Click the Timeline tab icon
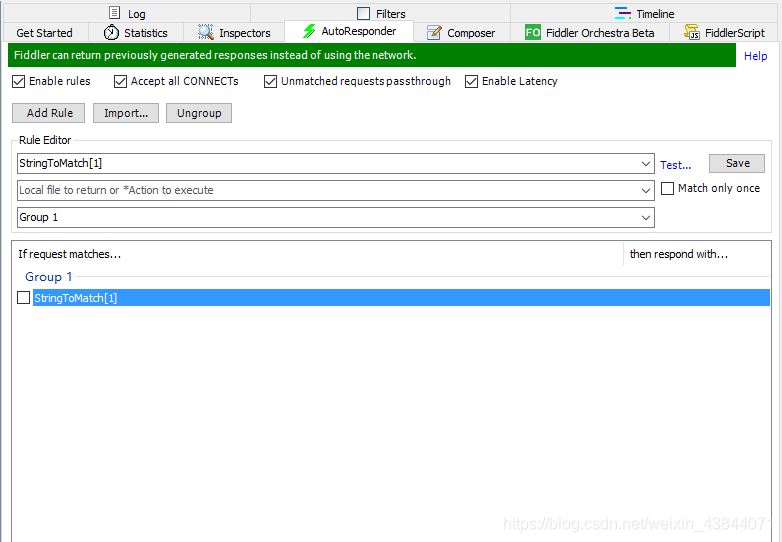The image size is (782, 542). coord(622,13)
